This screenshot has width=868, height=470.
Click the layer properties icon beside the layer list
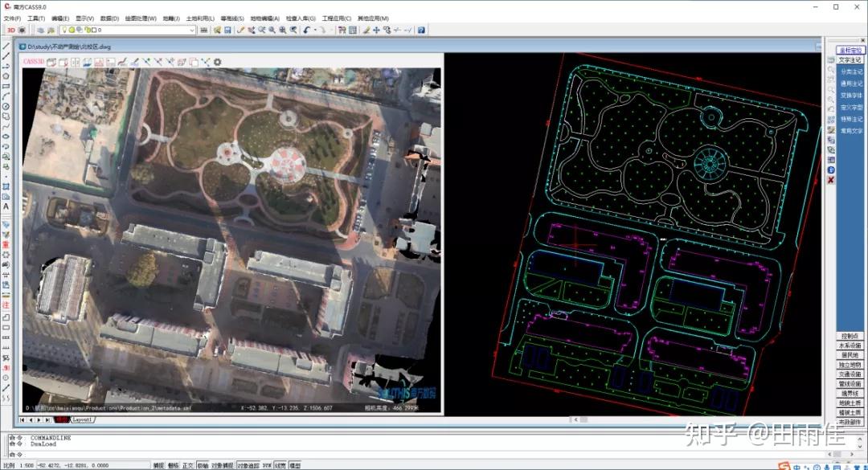click(x=203, y=30)
